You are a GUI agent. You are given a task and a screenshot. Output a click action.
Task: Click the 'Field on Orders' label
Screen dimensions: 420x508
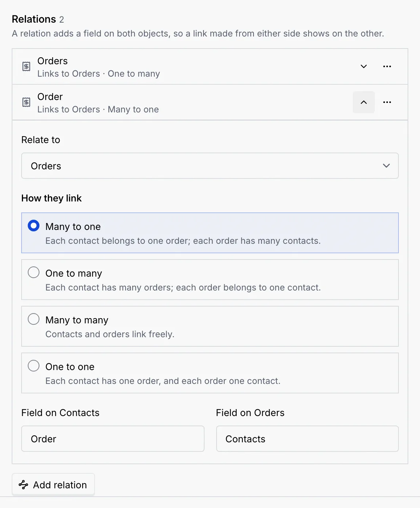click(250, 413)
